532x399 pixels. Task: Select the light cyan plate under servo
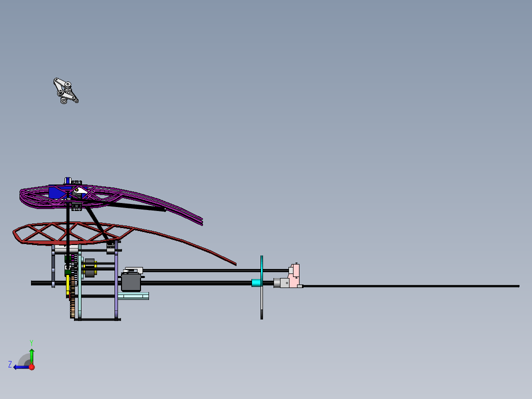point(133,296)
